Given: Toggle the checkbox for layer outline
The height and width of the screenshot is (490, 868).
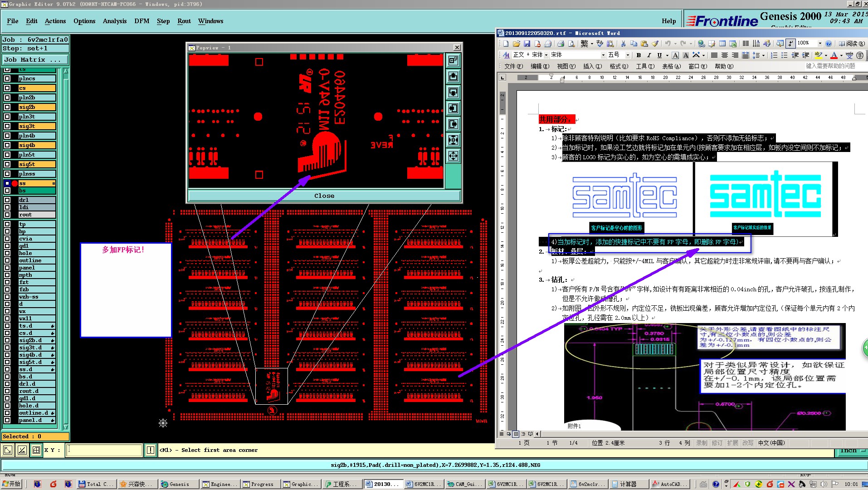Looking at the screenshot, I should (7, 260).
